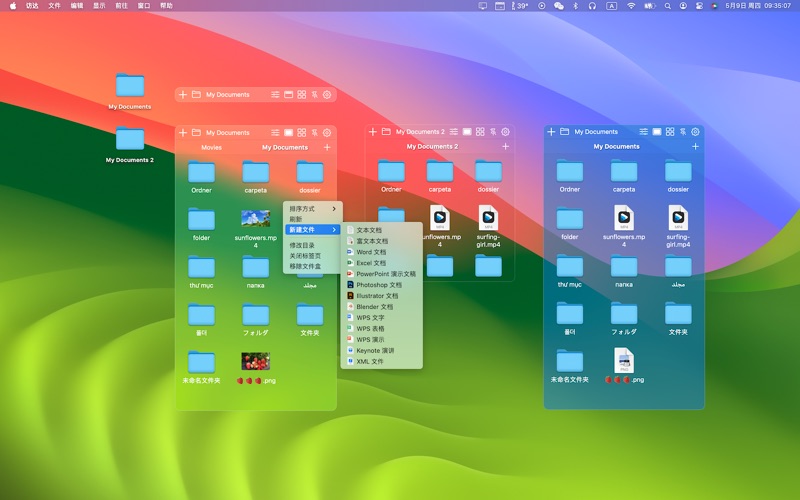Click the plus icon at top-left of the collapsed My Documents bar

(x=183, y=95)
